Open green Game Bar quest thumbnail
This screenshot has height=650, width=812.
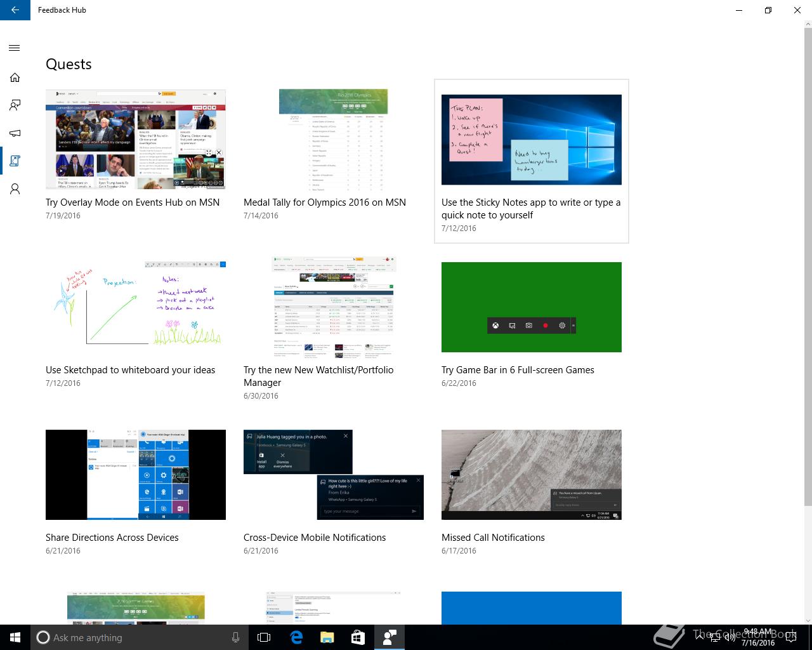tap(532, 307)
